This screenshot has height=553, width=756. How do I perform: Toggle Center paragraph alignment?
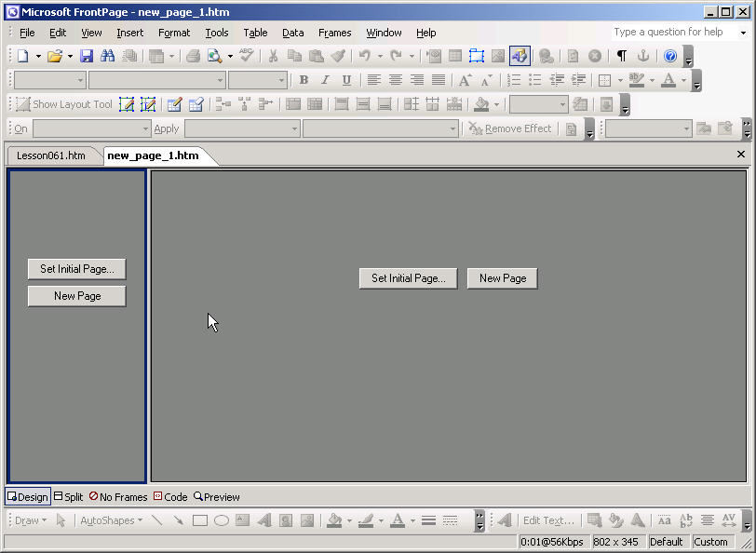[396, 80]
